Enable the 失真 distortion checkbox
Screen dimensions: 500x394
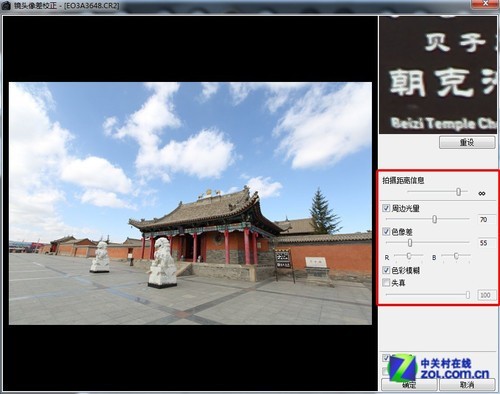click(386, 283)
